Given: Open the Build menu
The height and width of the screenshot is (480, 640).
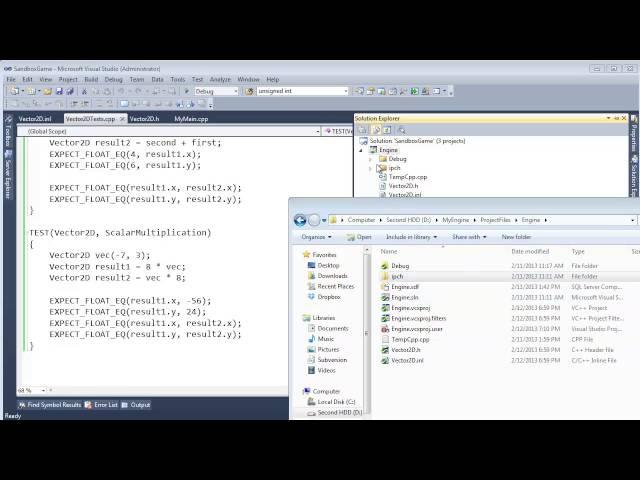Looking at the screenshot, I should coord(91,79).
